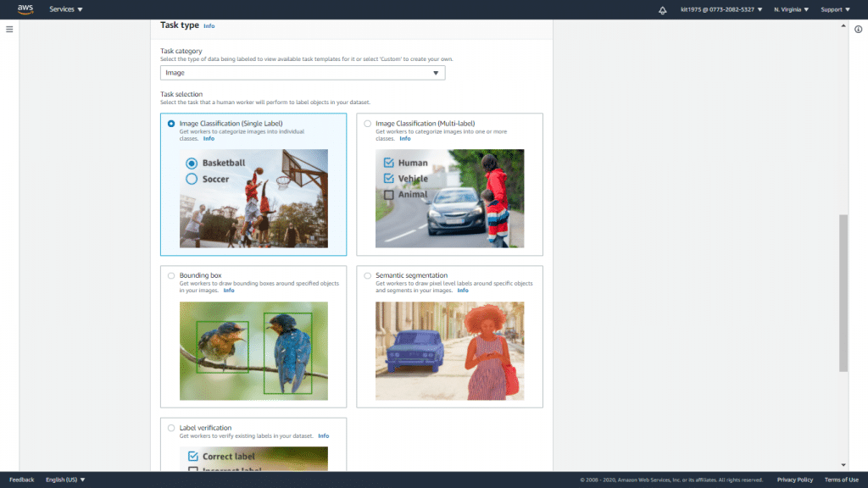Click the Feedback link in footer
This screenshot has height=488, width=868.
pos(21,480)
